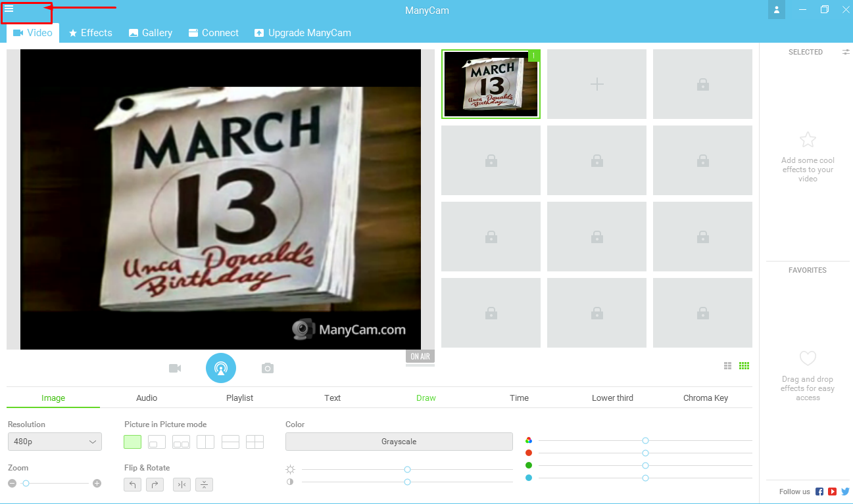Select small inset picture-in-picture mode
The width and height of the screenshot is (853, 504).
[157, 442]
